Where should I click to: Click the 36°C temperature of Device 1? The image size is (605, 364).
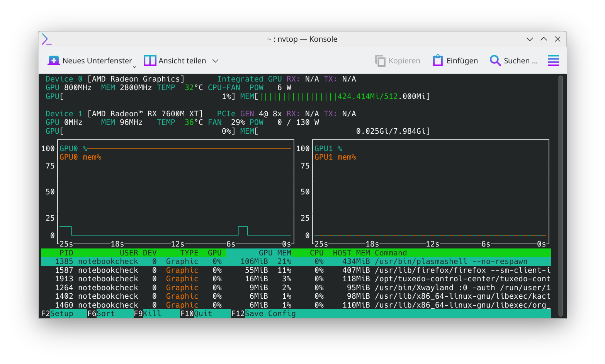pos(194,122)
